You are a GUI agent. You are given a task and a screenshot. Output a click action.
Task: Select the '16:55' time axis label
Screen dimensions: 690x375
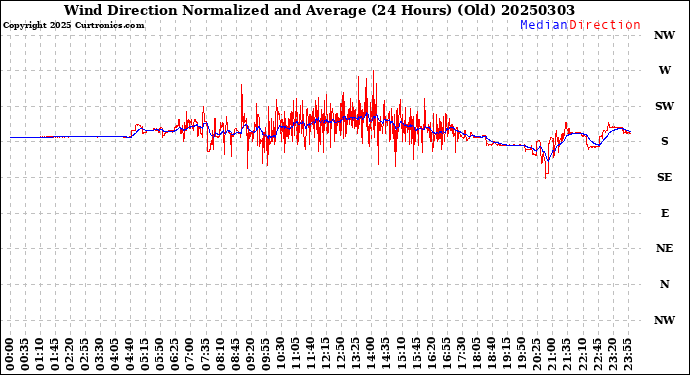(x=445, y=354)
